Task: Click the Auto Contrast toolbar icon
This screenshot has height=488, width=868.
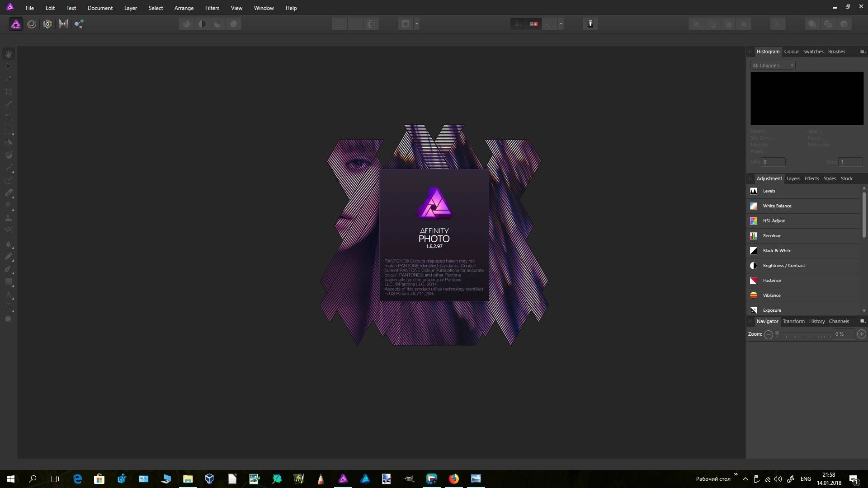Action: click(202, 24)
